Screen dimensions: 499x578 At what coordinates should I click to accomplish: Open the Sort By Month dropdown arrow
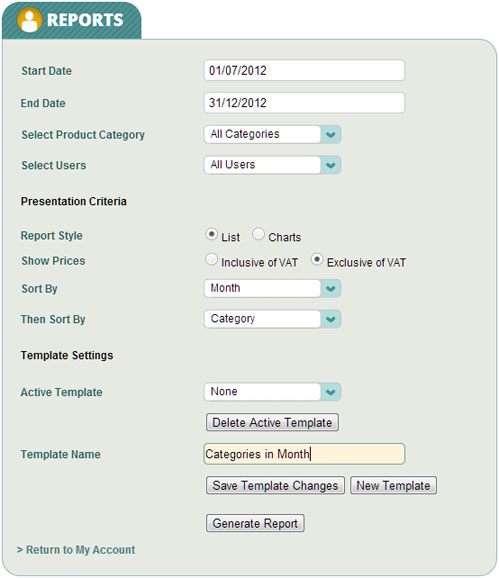331,288
